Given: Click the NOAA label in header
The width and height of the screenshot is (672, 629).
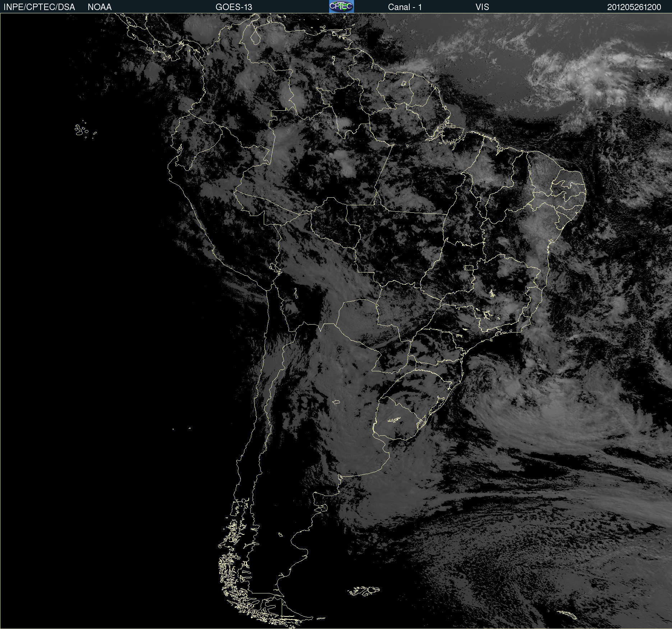Looking at the screenshot, I should tap(100, 7).
